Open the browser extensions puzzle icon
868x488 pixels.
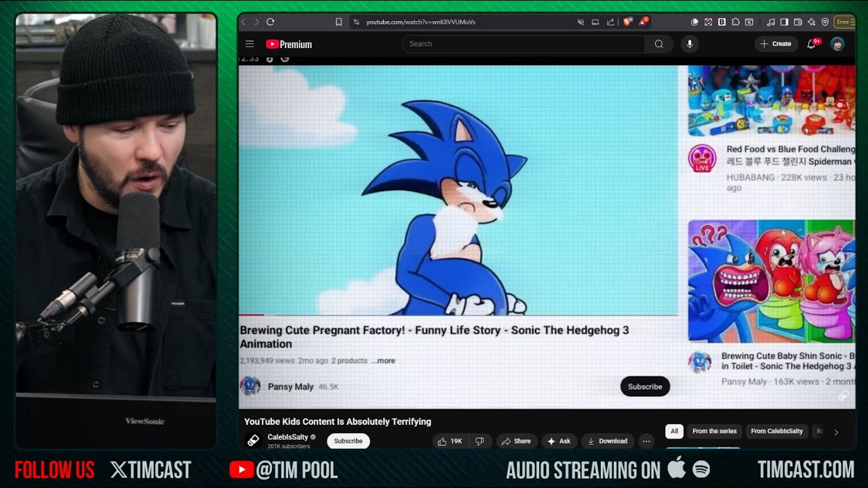736,22
